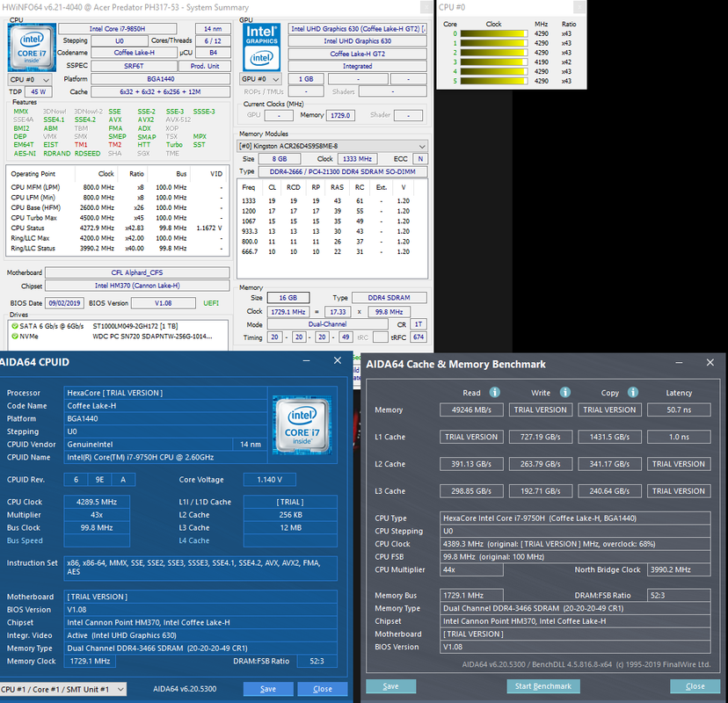Image resolution: width=728 pixels, height=703 pixels.
Task: Click the Dual-Channel mode field
Action: (327, 324)
